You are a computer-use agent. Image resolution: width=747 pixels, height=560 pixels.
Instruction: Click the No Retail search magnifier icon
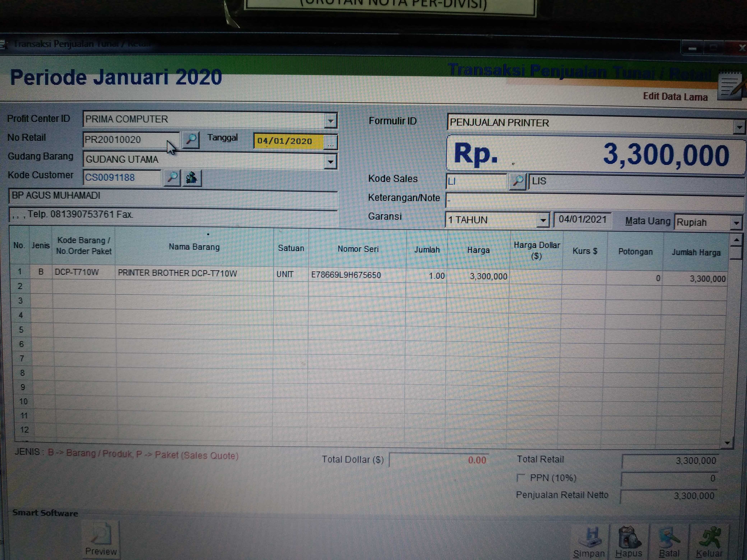coord(191,139)
